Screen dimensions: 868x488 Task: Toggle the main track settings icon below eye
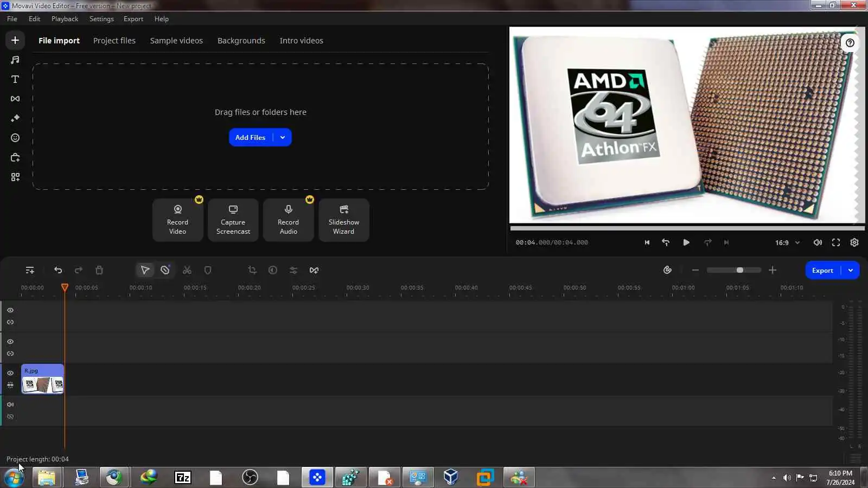coord(10,385)
